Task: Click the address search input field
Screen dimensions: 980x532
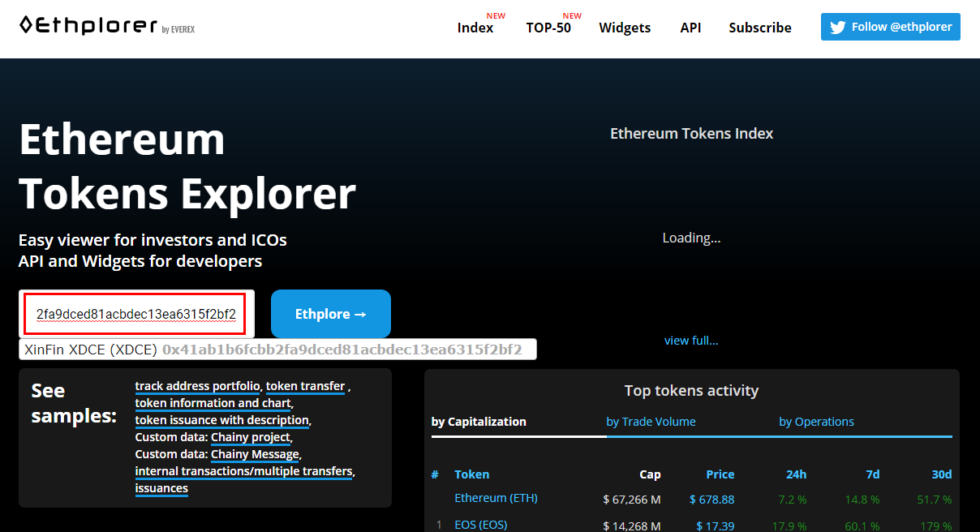Action: pos(136,314)
